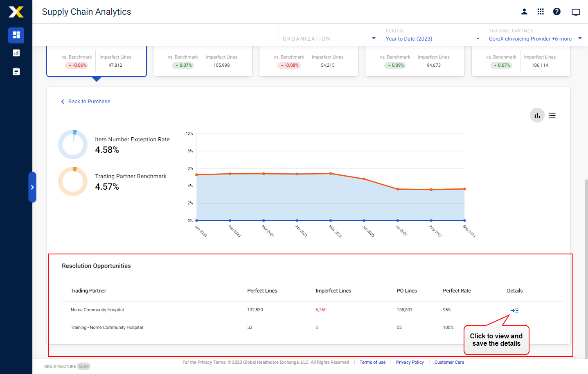Switch to chart view toggle
This screenshot has width=588, height=374.
[537, 115]
